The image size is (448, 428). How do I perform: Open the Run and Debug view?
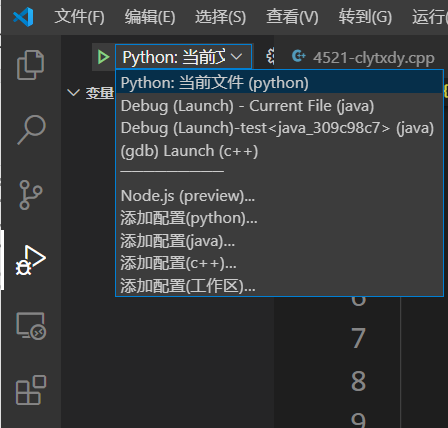tap(31, 261)
